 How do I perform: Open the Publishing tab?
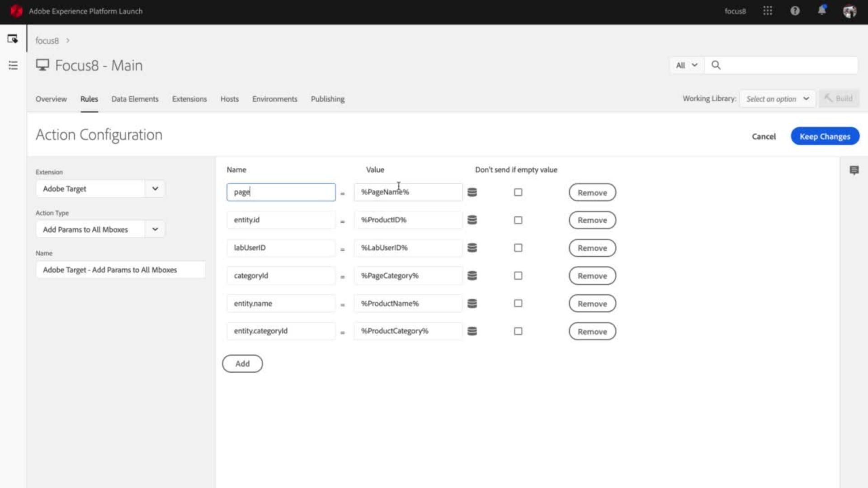(327, 99)
